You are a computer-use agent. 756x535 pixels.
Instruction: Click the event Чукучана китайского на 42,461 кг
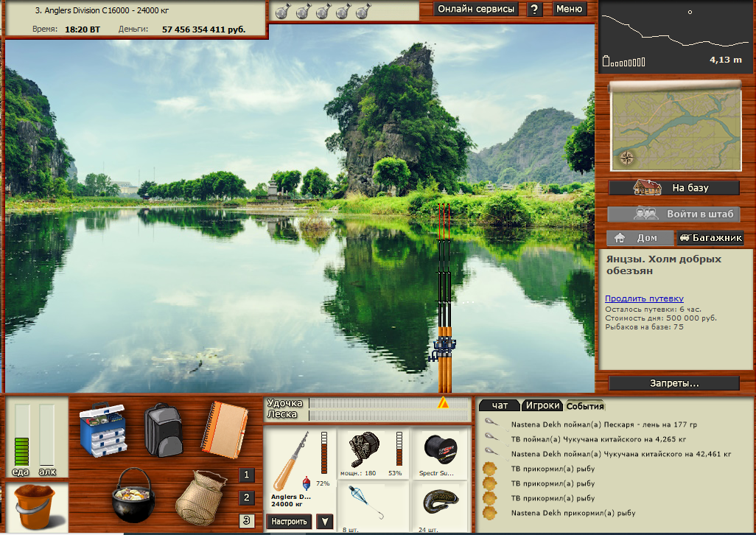[621, 454]
